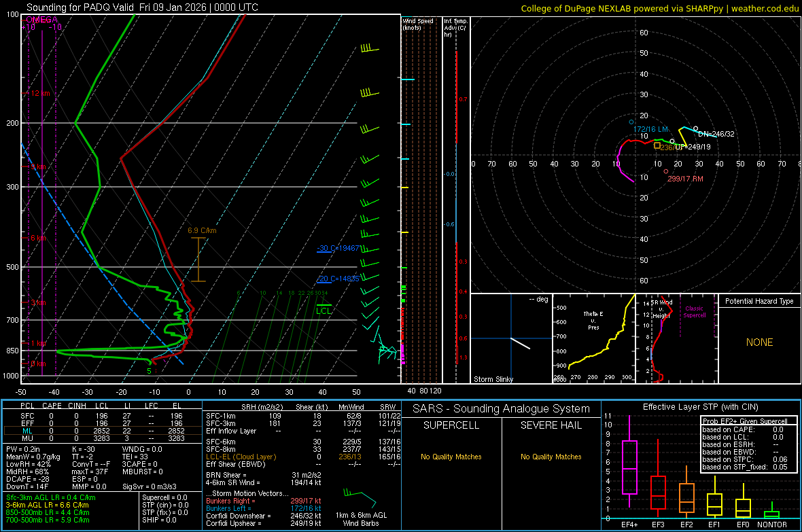Select the SFC parcel row
The height and width of the screenshot is (532, 802).
tap(103, 416)
